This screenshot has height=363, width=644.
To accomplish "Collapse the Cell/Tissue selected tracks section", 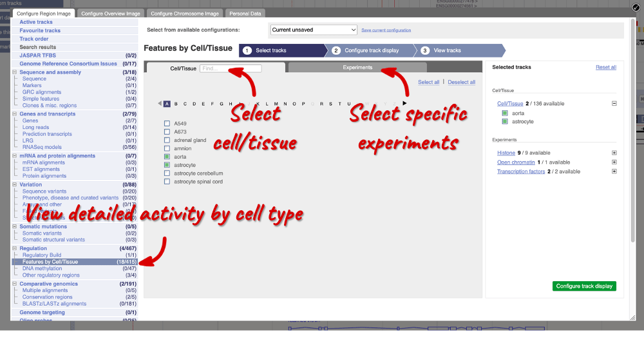I will pos(614,104).
